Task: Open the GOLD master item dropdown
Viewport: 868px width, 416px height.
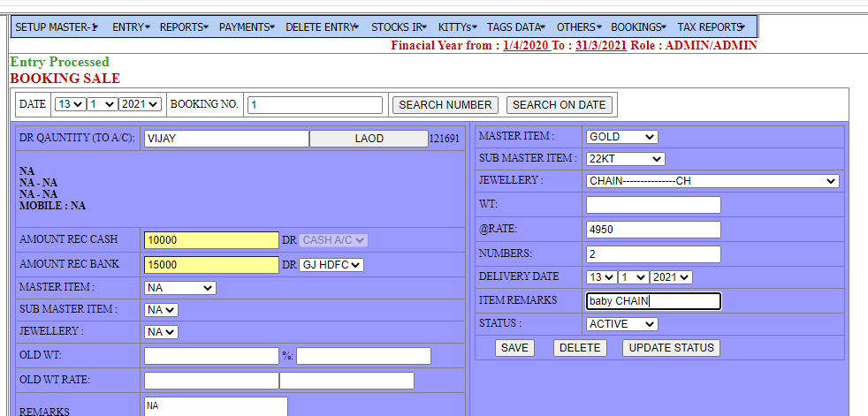Action: 621,137
